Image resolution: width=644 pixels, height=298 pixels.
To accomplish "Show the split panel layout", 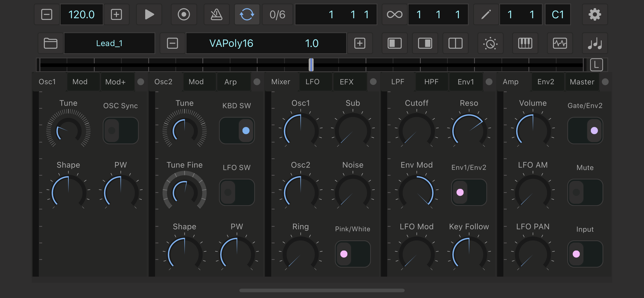I will [x=455, y=43].
